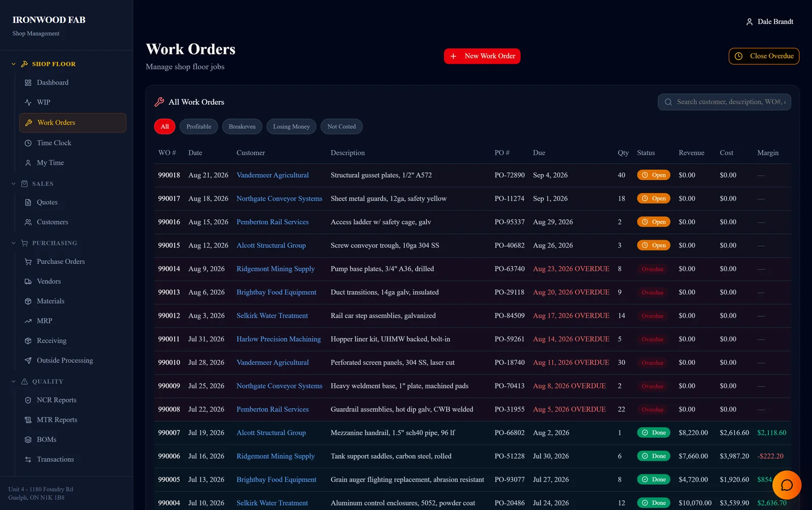Create a New Work Order
Image resolution: width=812 pixels, height=510 pixels.
tap(482, 56)
